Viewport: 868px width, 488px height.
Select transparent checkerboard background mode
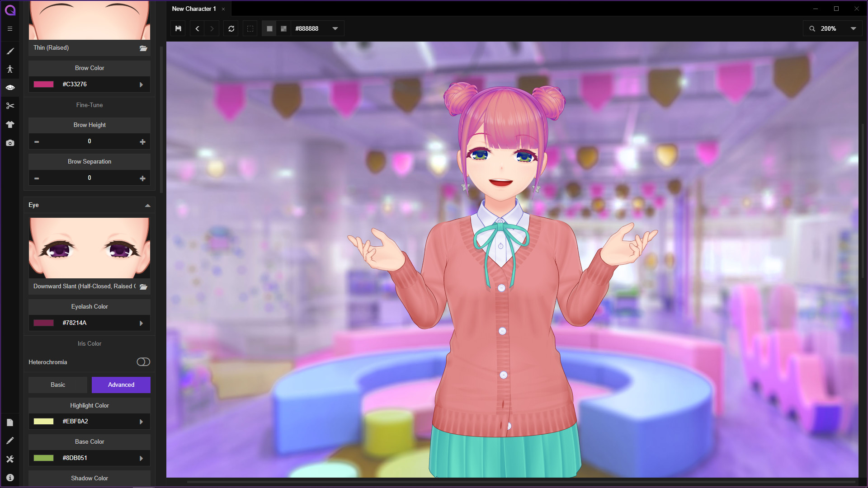coord(283,28)
